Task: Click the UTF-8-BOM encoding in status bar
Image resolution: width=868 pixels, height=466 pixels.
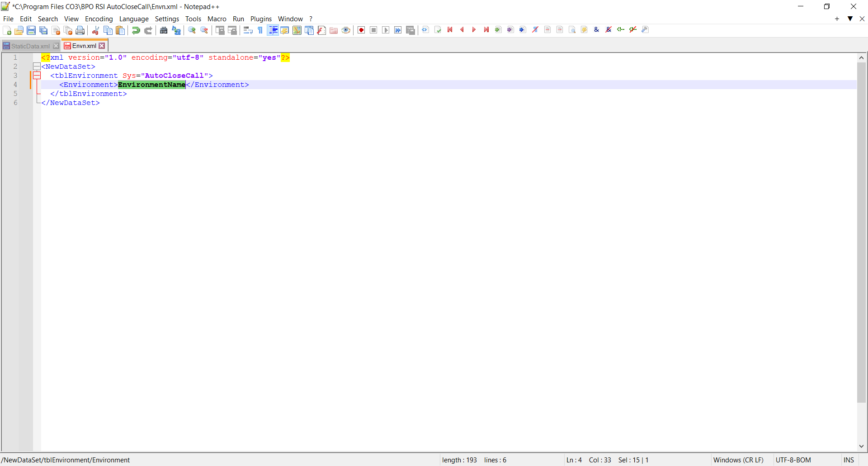Action: (793, 460)
